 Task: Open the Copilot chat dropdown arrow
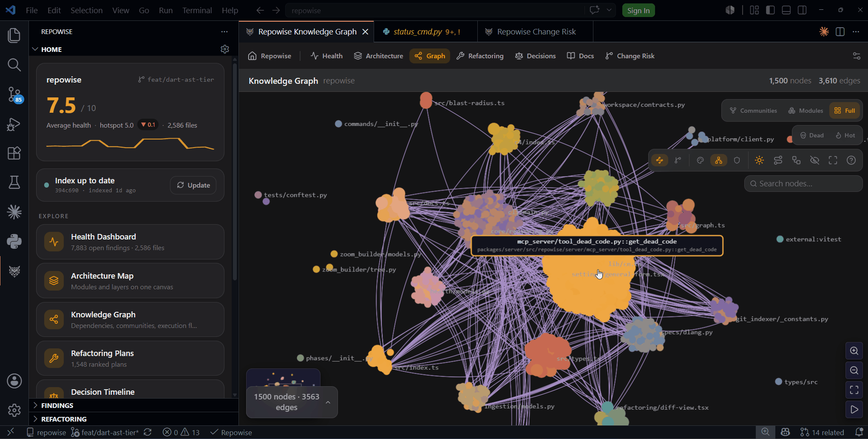[609, 10]
